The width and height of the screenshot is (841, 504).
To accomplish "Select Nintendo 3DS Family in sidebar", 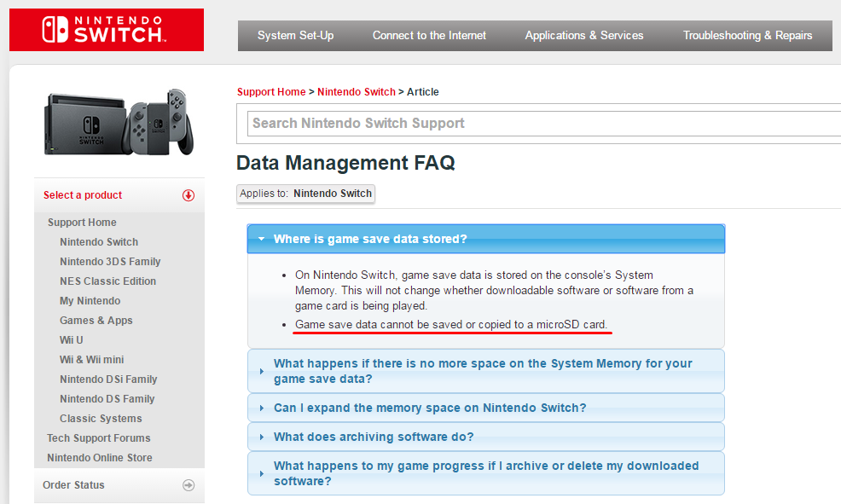I will tap(110, 262).
